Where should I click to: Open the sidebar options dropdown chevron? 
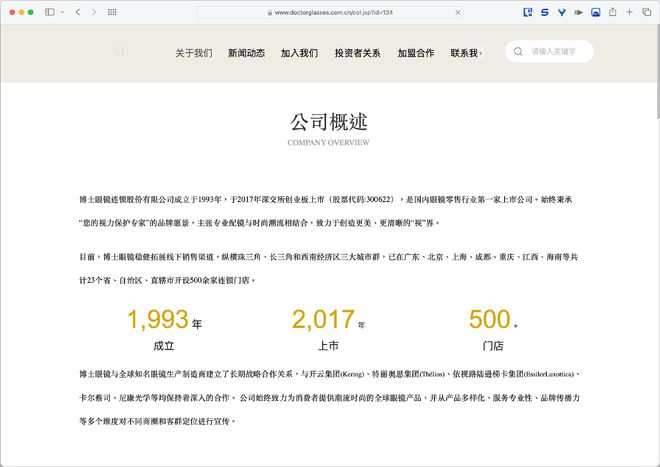(x=62, y=12)
